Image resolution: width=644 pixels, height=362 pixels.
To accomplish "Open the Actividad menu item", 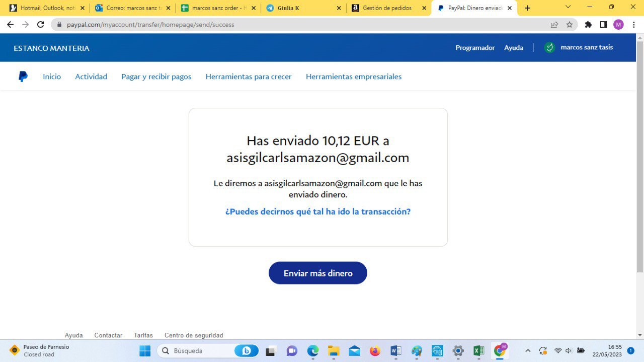I will pyautogui.click(x=91, y=77).
